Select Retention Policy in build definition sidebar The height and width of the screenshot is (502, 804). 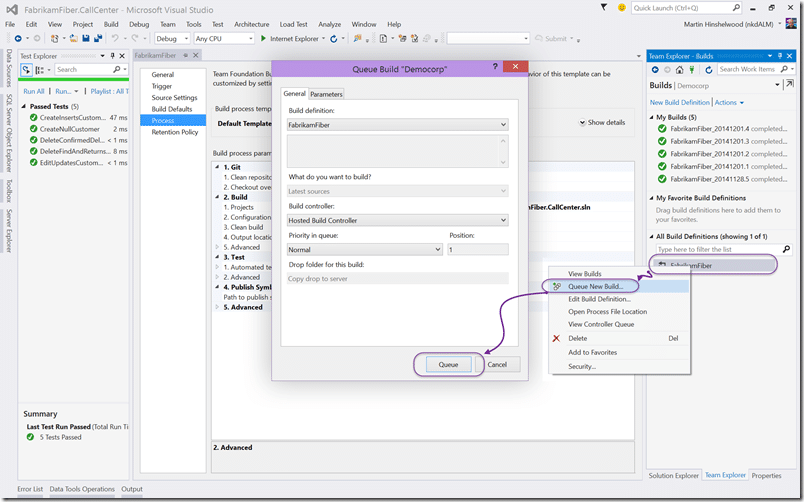pyautogui.click(x=174, y=132)
